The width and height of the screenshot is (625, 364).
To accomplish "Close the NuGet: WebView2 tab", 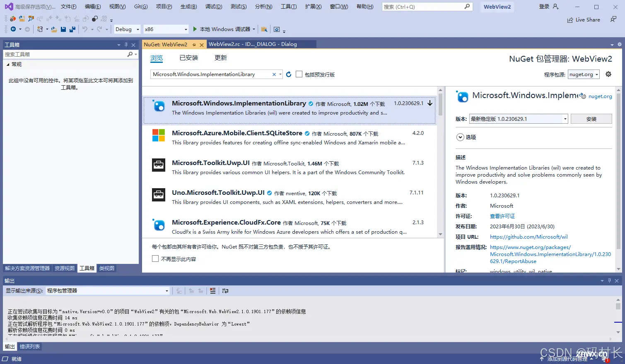I will tap(202, 45).
